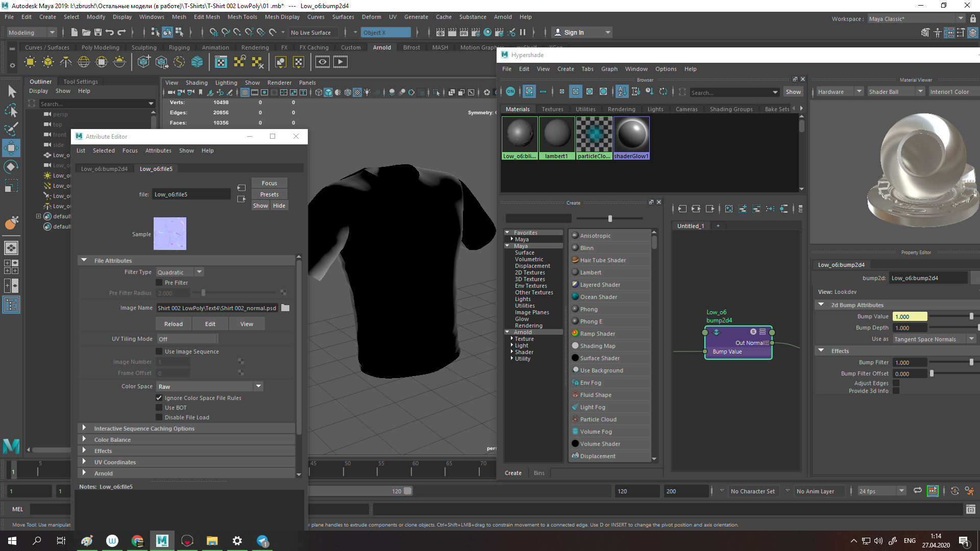
Task: Click Sign In button
Action: point(582,33)
